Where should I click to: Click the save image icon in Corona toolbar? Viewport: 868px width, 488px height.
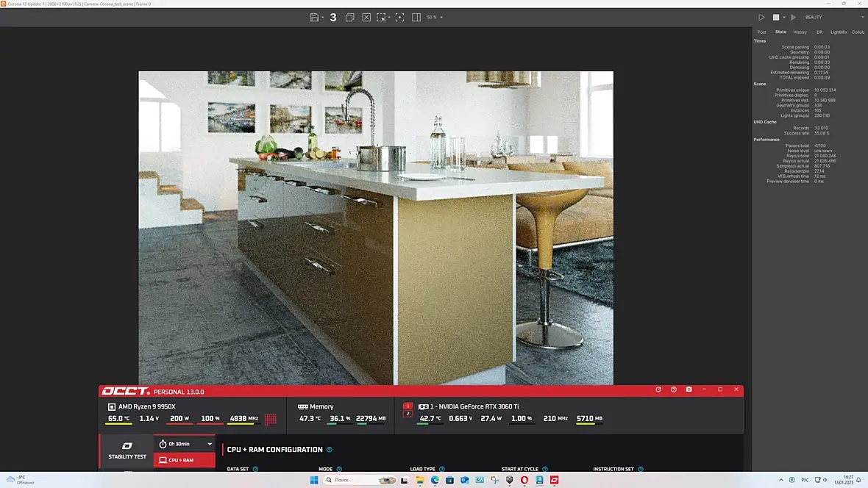pos(314,17)
